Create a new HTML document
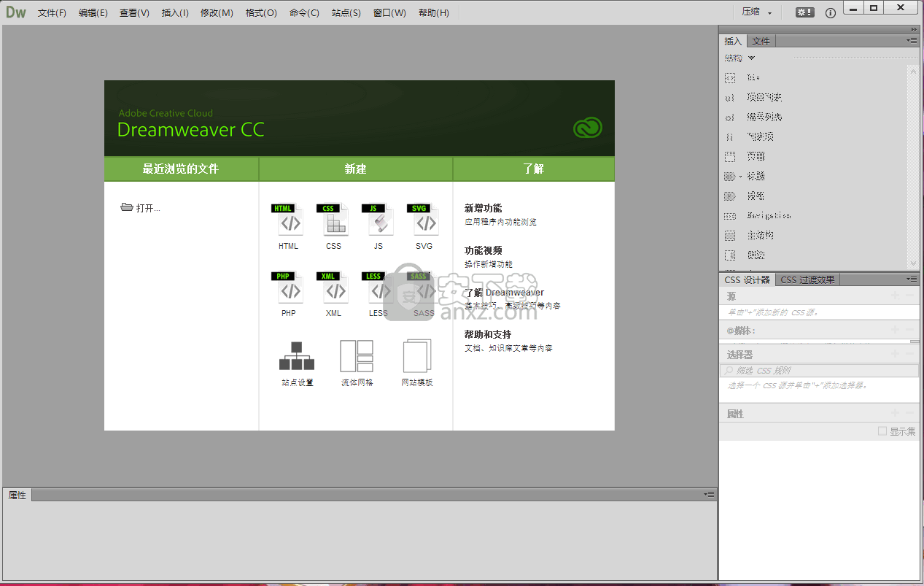The height and width of the screenshot is (586, 924). (x=288, y=227)
